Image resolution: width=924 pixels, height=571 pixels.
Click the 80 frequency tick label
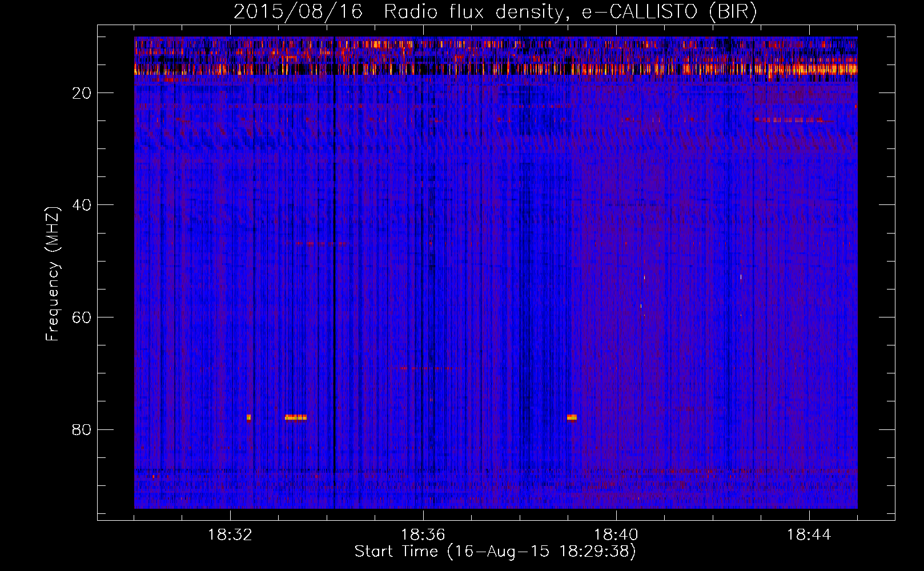coord(82,429)
